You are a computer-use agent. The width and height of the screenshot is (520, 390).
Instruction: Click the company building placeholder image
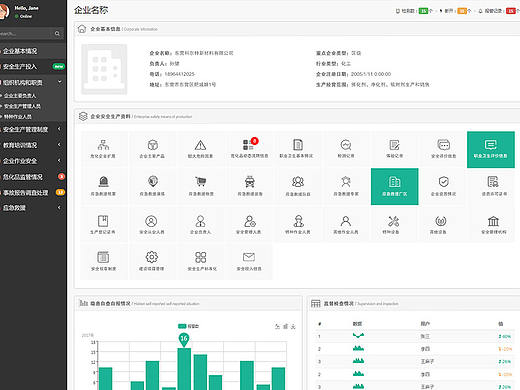pos(104,69)
